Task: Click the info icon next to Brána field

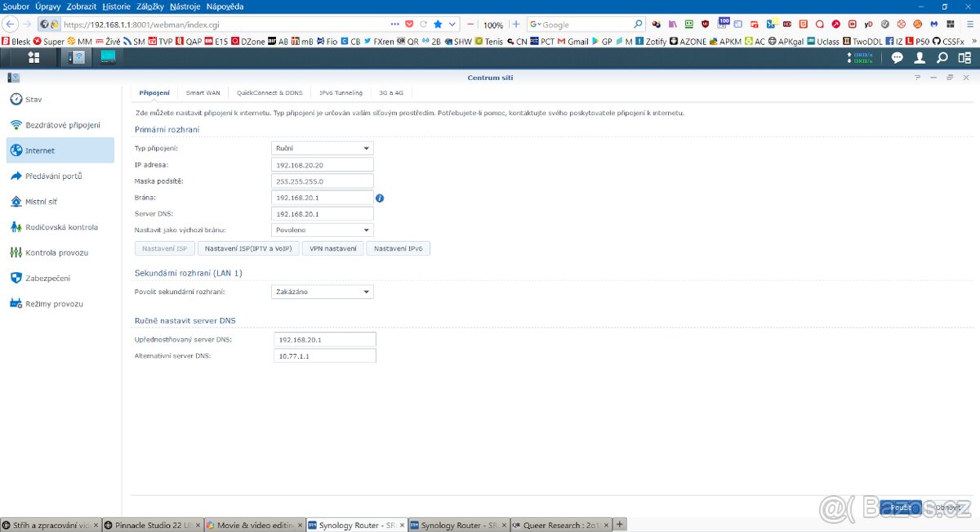Action: point(381,197)
